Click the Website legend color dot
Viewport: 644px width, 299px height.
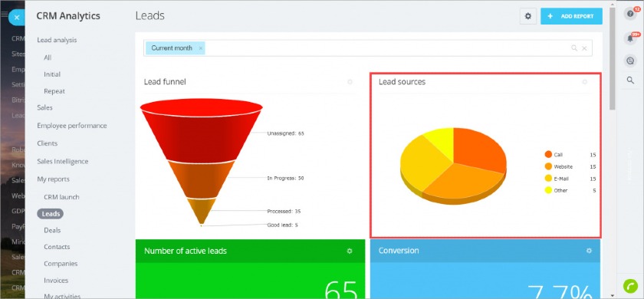tap(548, 166)
